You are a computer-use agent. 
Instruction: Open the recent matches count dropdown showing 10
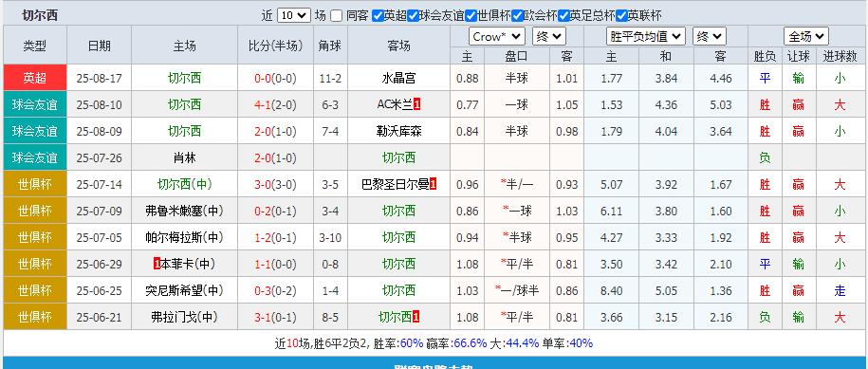pos(294,15)
